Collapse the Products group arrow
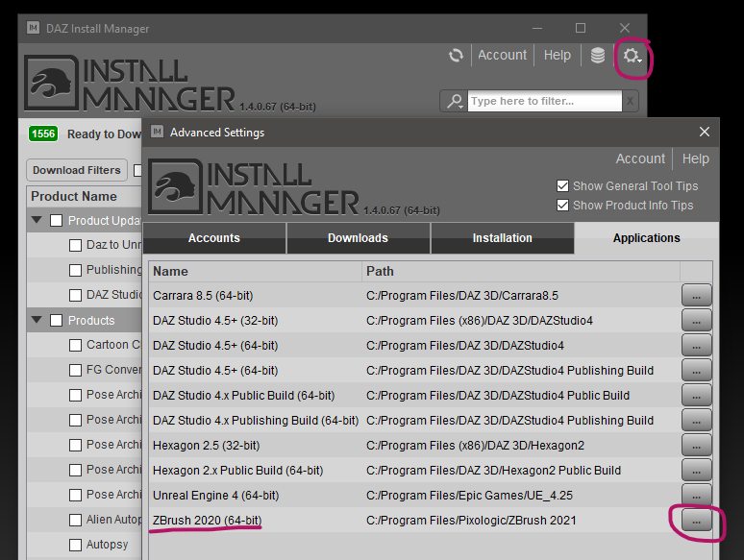 pos(37,320)
